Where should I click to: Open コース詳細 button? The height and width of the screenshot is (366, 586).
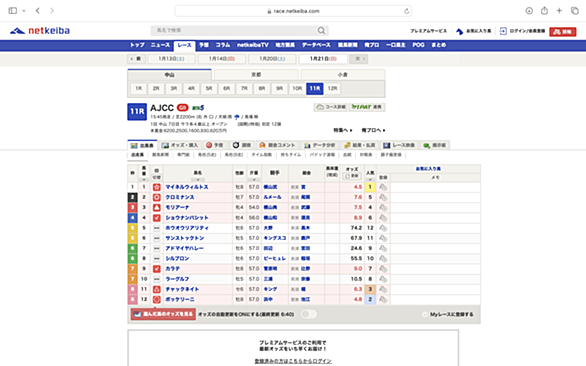click(331, 107)
